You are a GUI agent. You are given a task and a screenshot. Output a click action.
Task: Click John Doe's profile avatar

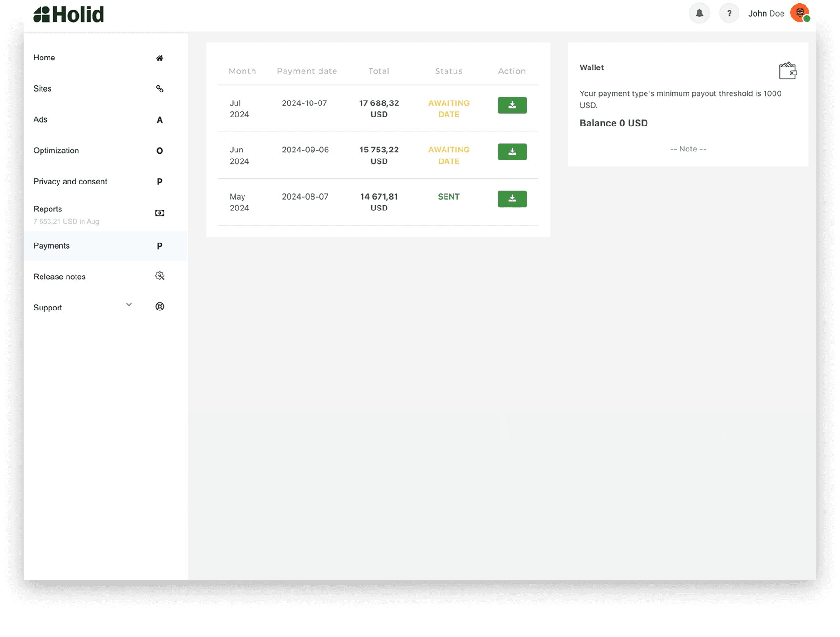800,13
